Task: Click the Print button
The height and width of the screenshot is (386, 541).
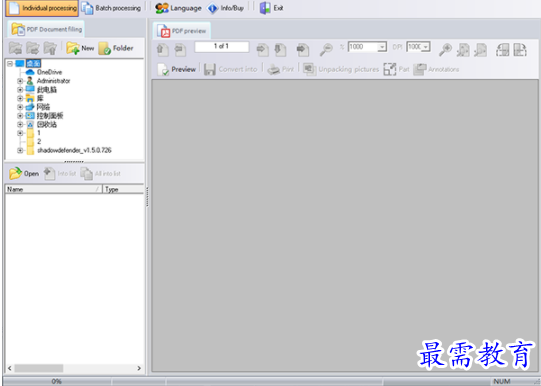Action: click(x=281, y=69)
